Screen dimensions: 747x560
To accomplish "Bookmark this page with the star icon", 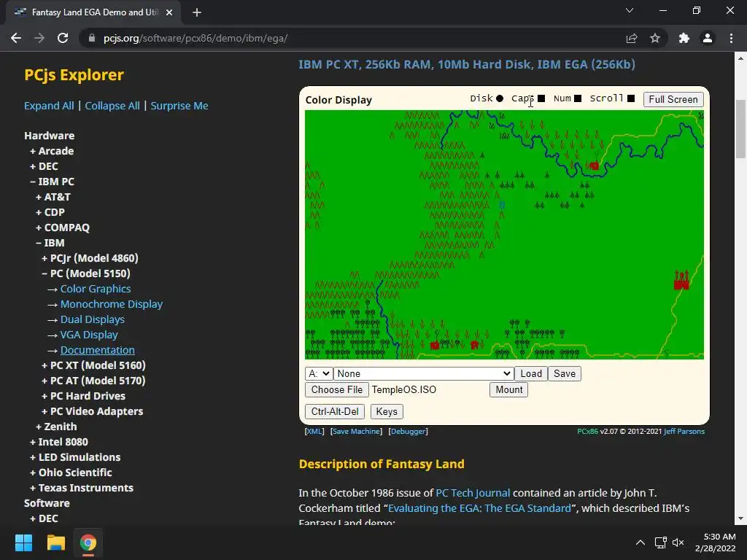I will point(655,38).
